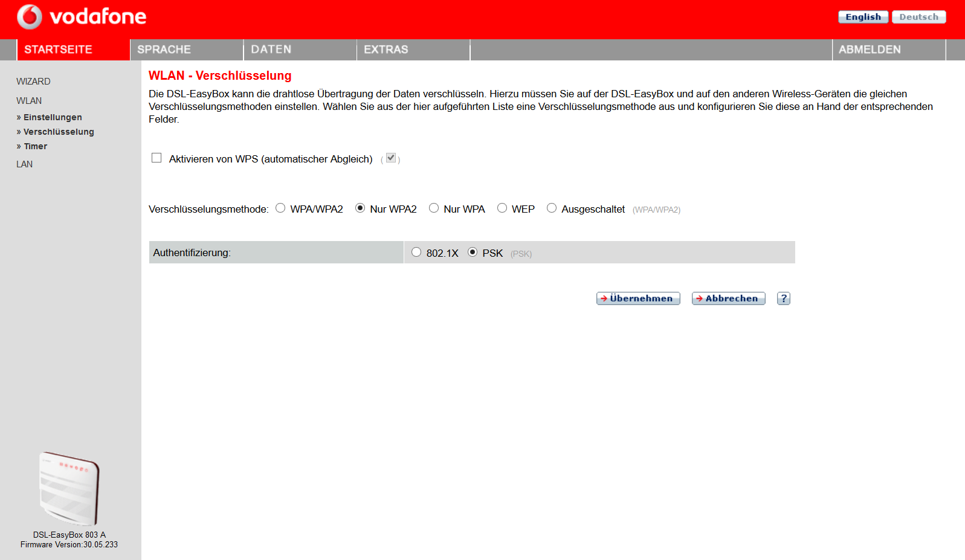
Task: Click ABMELDEN to log out
Action: (889, 50)
